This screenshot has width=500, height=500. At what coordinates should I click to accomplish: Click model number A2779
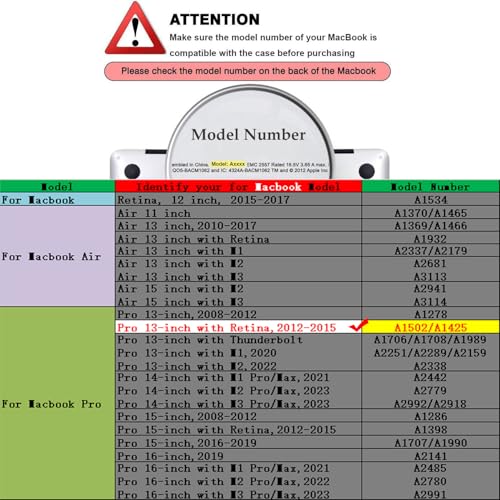[430, 390]
